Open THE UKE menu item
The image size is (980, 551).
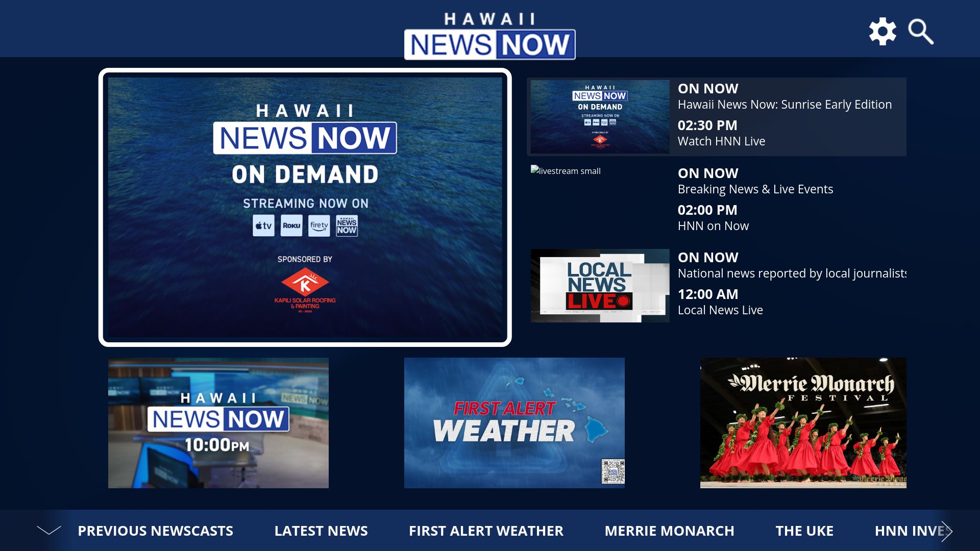click(x=804, y=531)
